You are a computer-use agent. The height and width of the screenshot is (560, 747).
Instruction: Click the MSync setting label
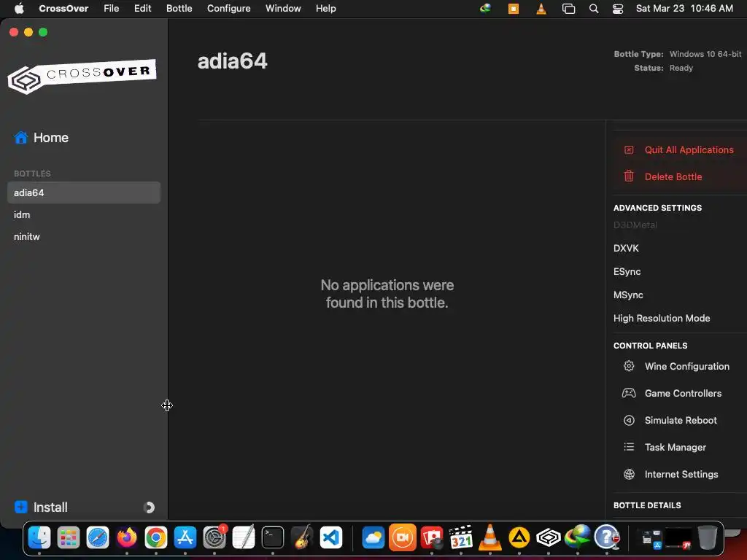click(x=628, y=295)
